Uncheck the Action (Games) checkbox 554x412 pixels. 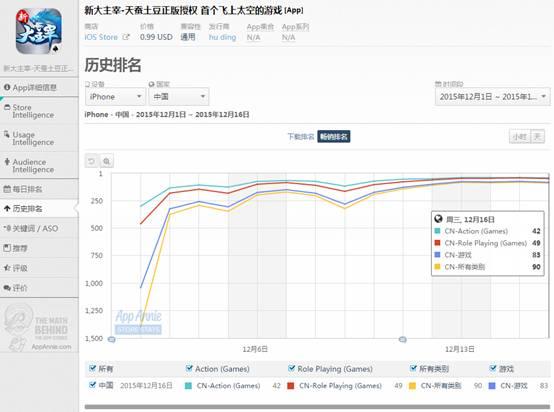(189, 369)
